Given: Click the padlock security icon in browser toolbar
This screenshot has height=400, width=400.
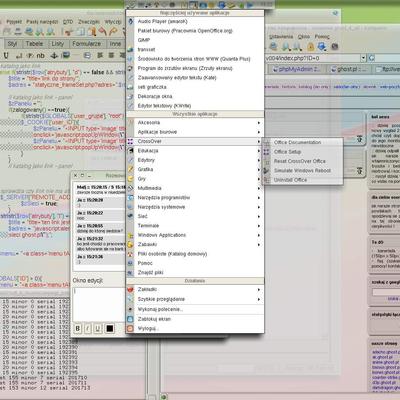Looking at the screenshot, I should coord(310,47).
